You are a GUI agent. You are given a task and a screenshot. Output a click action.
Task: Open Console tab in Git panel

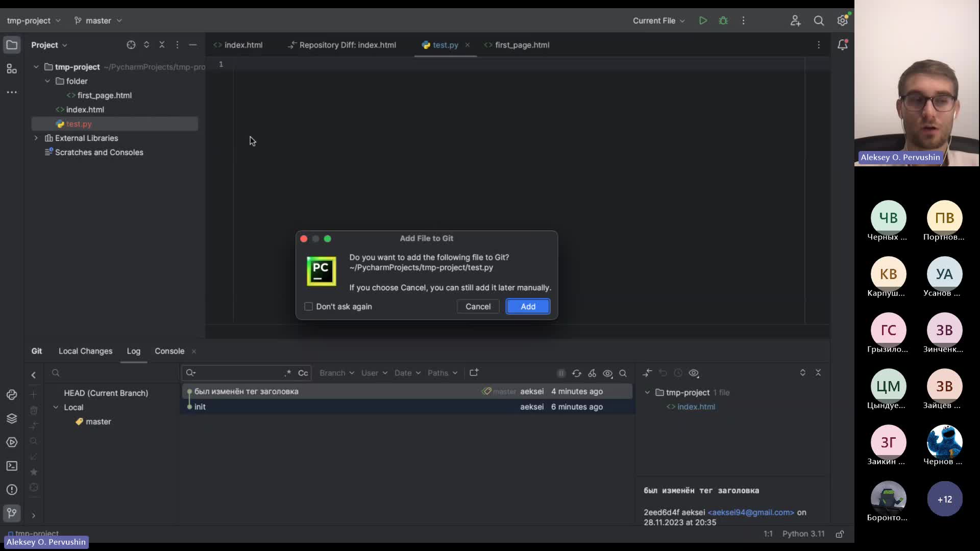coord(169,351)
